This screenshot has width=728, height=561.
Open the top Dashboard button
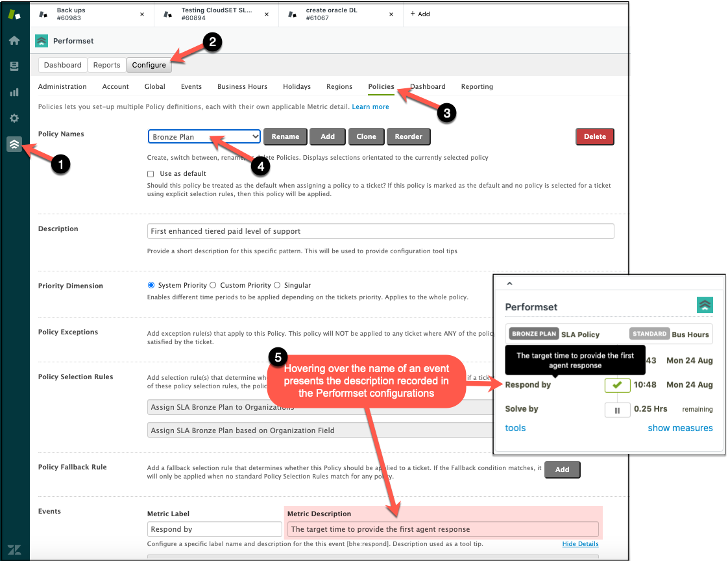63,65
